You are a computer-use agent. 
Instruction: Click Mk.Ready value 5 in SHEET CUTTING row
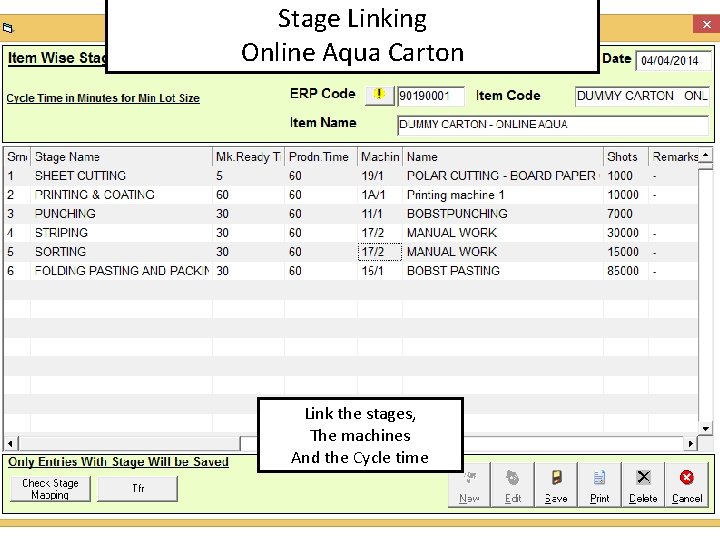coord(248,176)
